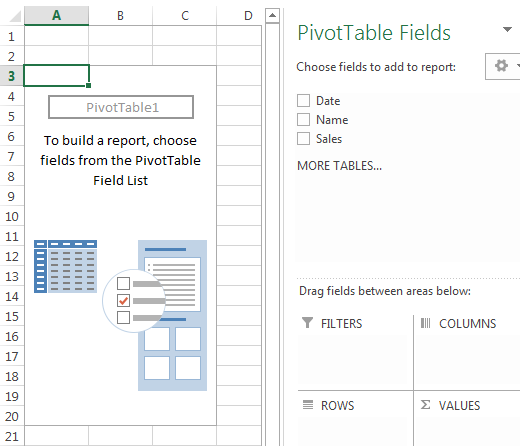This screenshot has height=446, width=520.
Task: Click the 'Sales' field name
Action: coord(329,139)
